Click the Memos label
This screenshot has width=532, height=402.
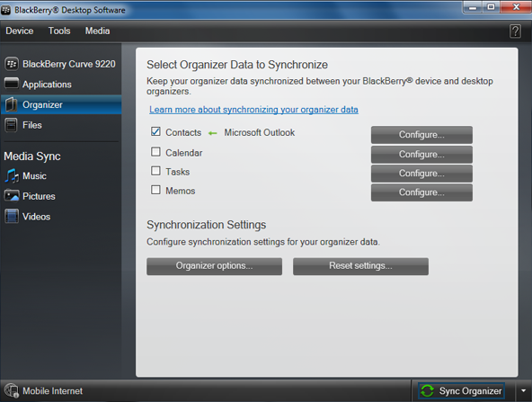(180, 192)
